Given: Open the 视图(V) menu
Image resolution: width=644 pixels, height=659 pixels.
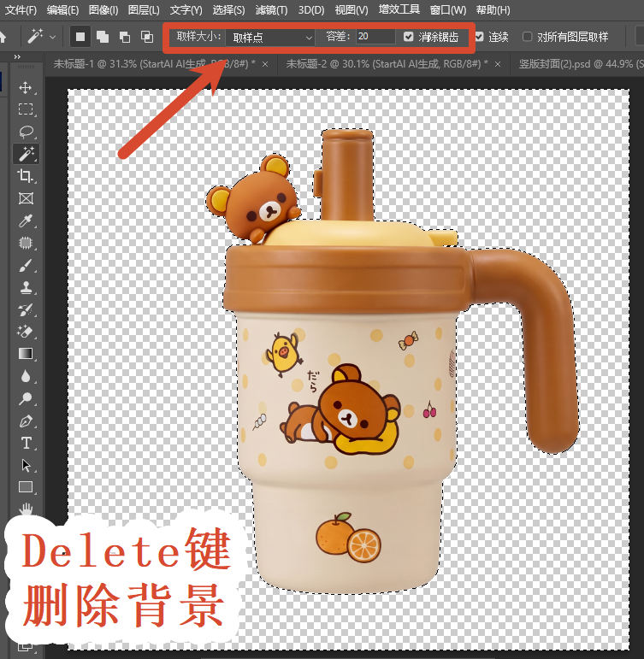Looking at the screenshot, I should (x=352, y=9).
